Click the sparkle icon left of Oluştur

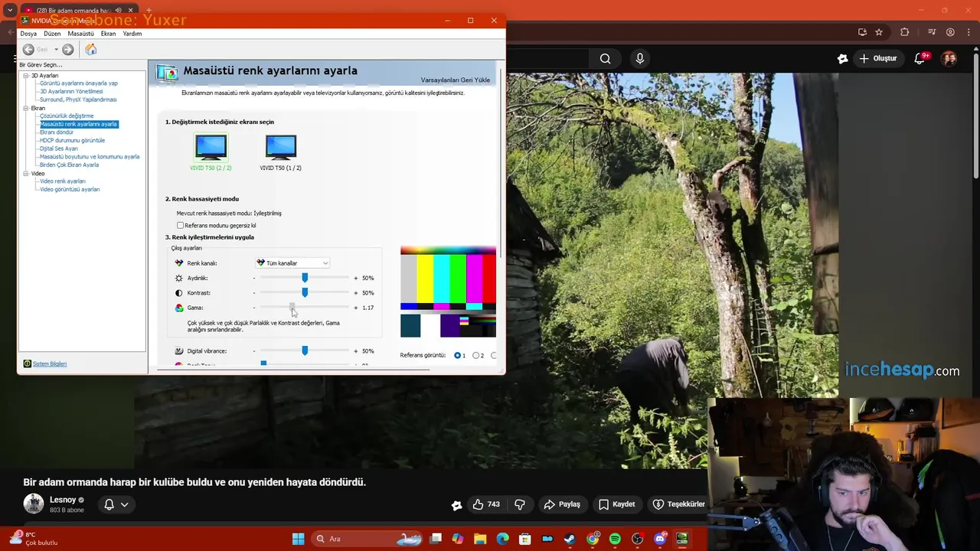tap(843, 58)
